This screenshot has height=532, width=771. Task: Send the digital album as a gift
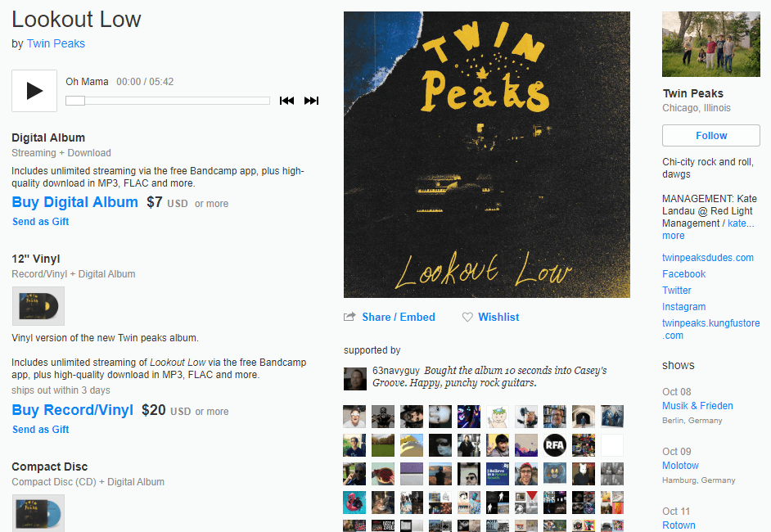pyautogui.click(x=40, y=222)
